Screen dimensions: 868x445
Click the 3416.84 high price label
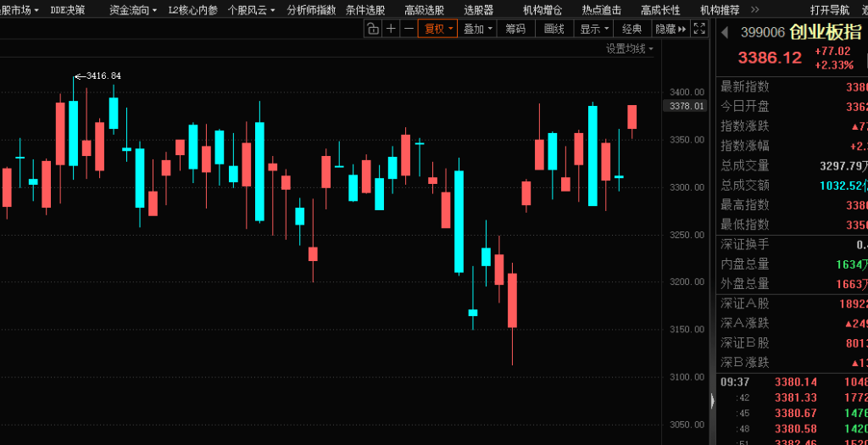pyautogui.click(x=103, y=76)
